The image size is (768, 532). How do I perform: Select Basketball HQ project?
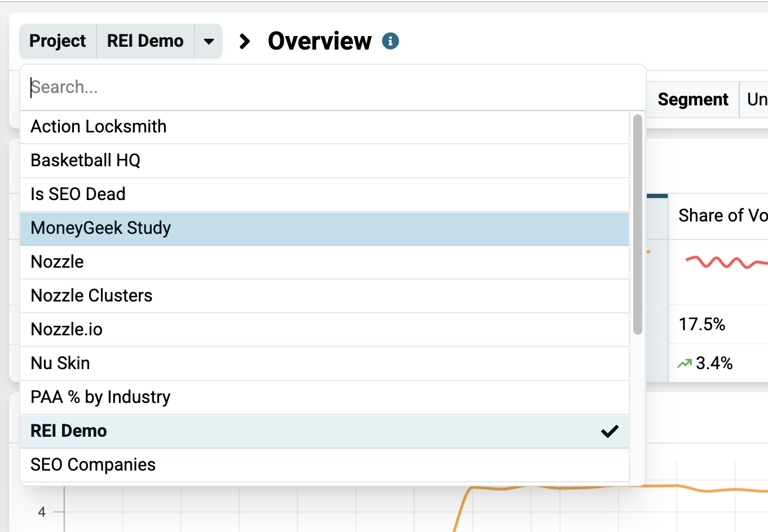[x=324, y=161]
